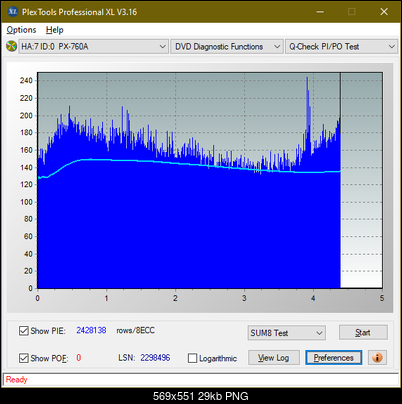Click the 240 label on graph Y axis
Screen dimensions: 402x404
(x=26, y=80)
